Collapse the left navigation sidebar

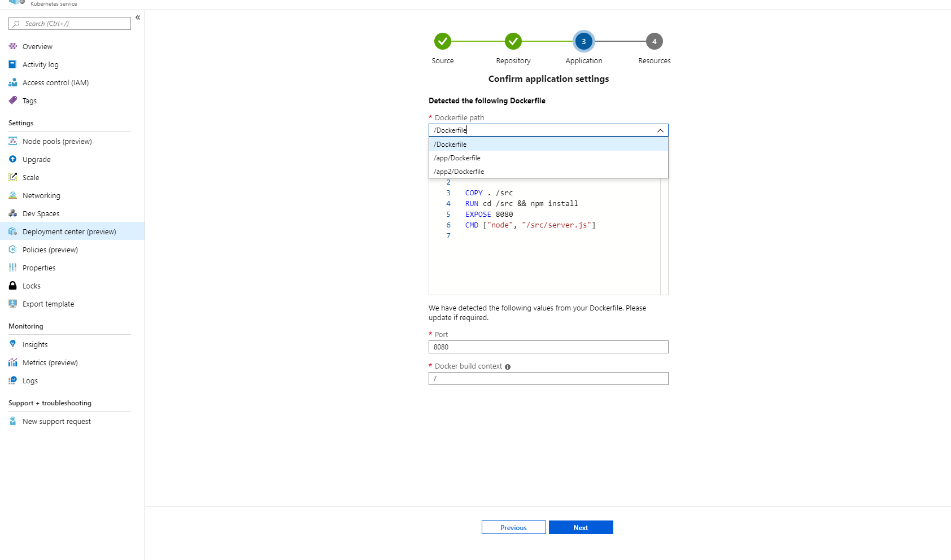click(x=137, y=17)
